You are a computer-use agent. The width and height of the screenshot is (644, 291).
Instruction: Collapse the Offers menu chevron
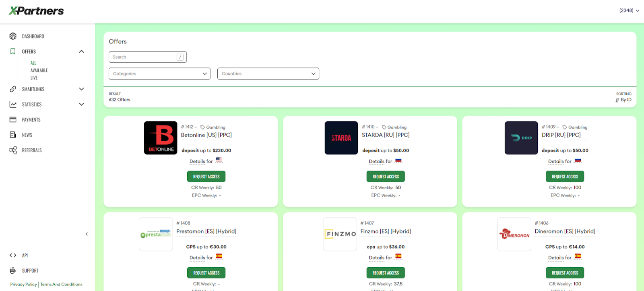pos(81,51)
